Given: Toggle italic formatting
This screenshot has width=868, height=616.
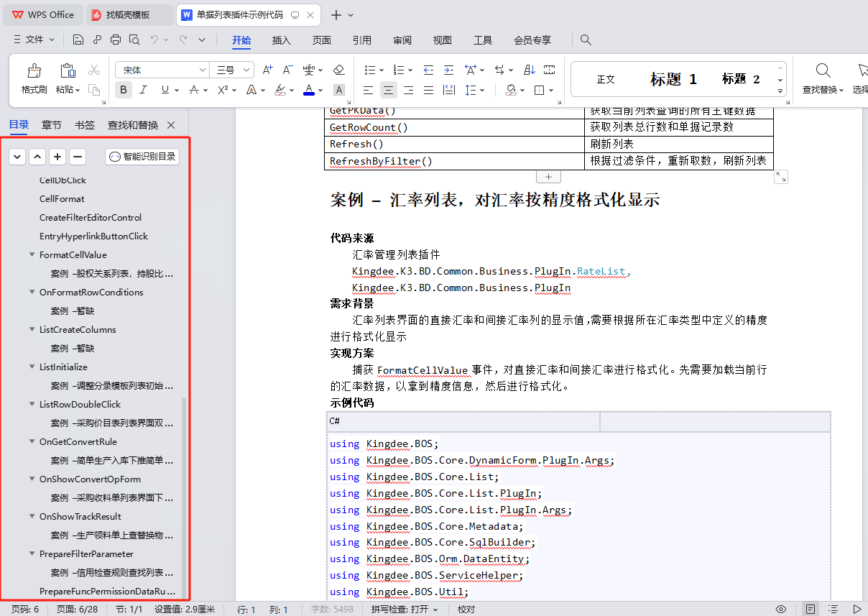Looking at the screenshot, I should tap(143, 90).
